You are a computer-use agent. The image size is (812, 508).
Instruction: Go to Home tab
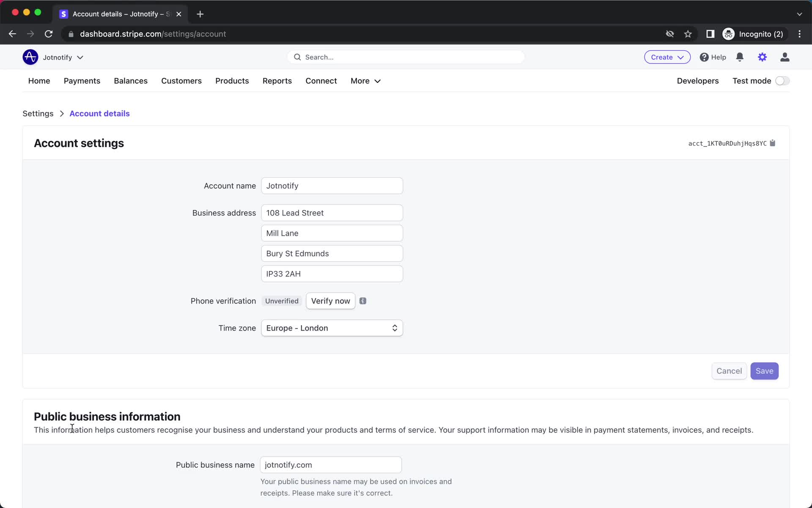39,81
